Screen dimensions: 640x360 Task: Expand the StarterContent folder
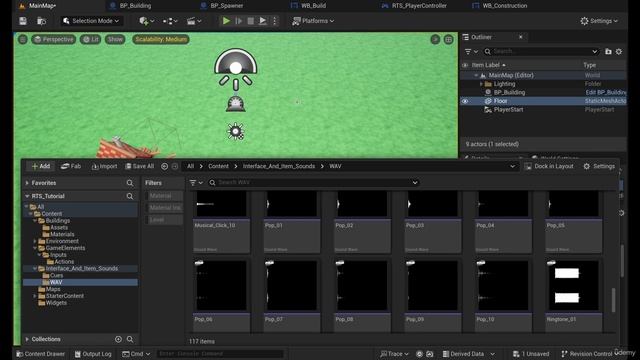click(x=35, y=296)
